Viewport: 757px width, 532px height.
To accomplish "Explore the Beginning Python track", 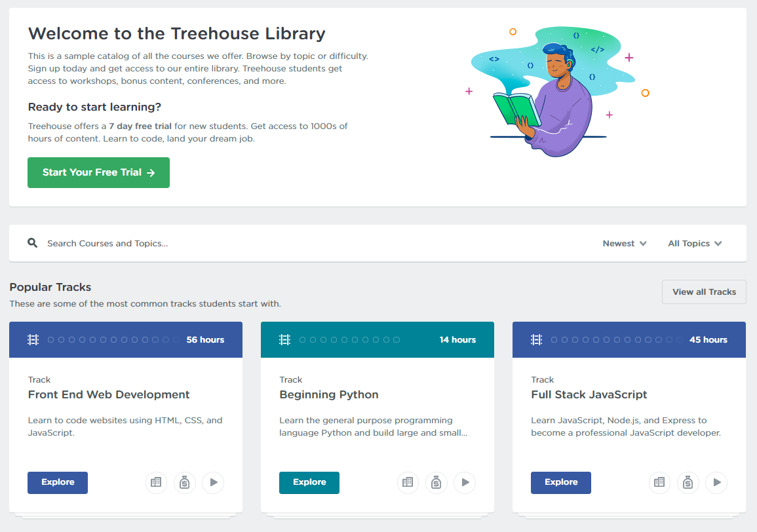I will [309, 482].
